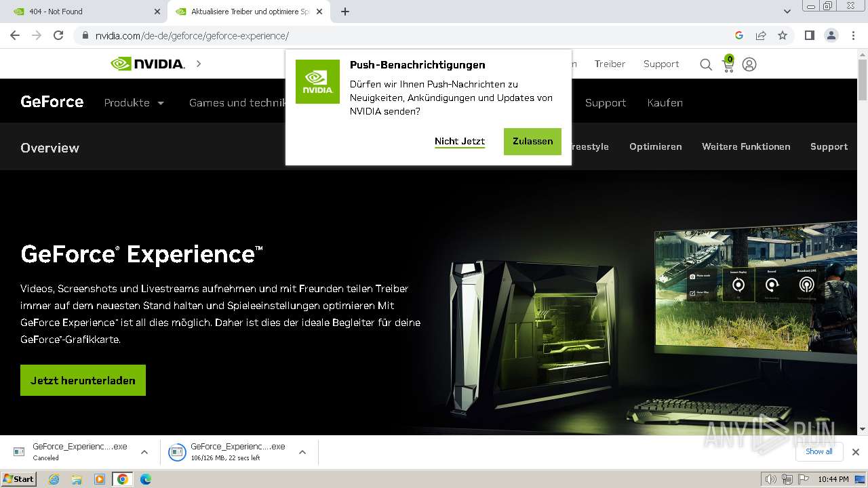Screen dimensions: 868x488
Task: Click the Chrome taskbar icon
Action: [x=122, y=479]
